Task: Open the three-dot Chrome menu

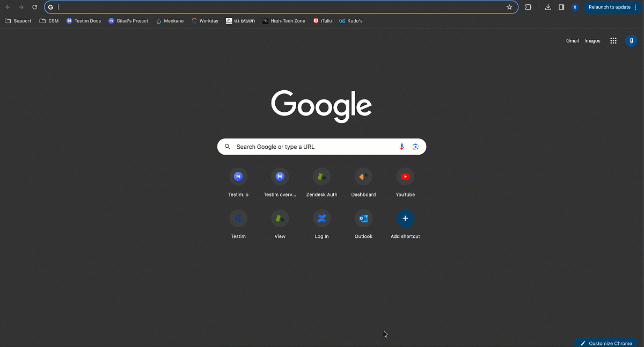Action: [x=635, y=7]
